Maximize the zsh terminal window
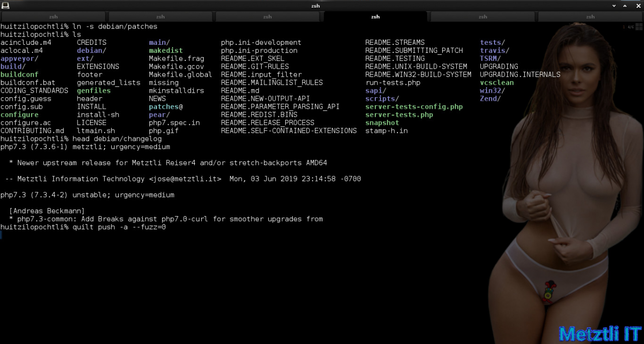Image resolution: width=644 pixels, height=344 pixels. point(626,6)
